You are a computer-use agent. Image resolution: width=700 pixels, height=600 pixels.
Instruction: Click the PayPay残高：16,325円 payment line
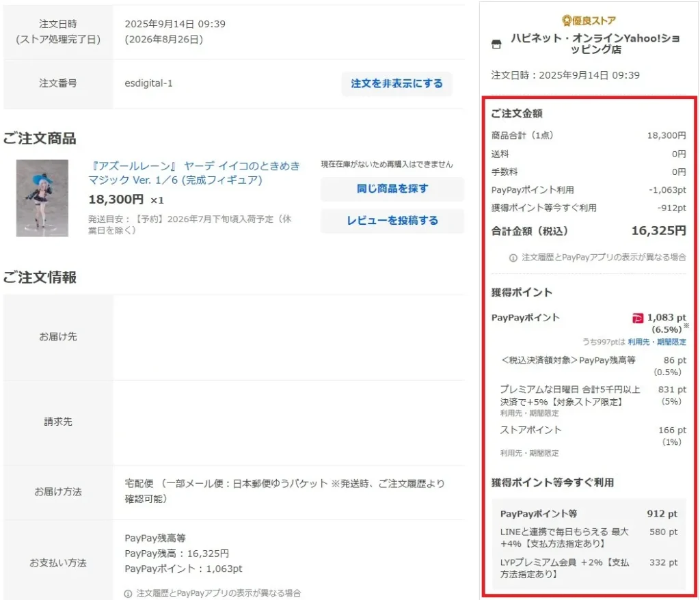[177, 554]
